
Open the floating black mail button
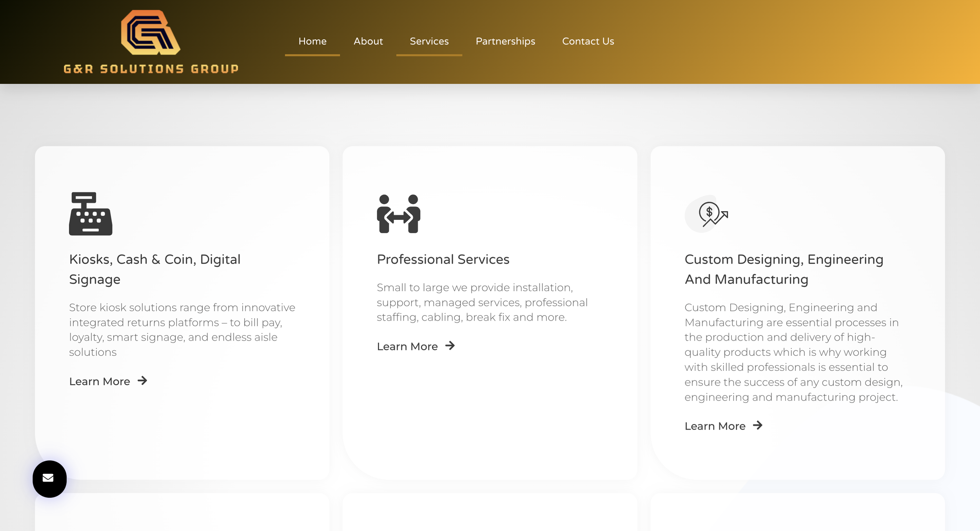(49, 478)
